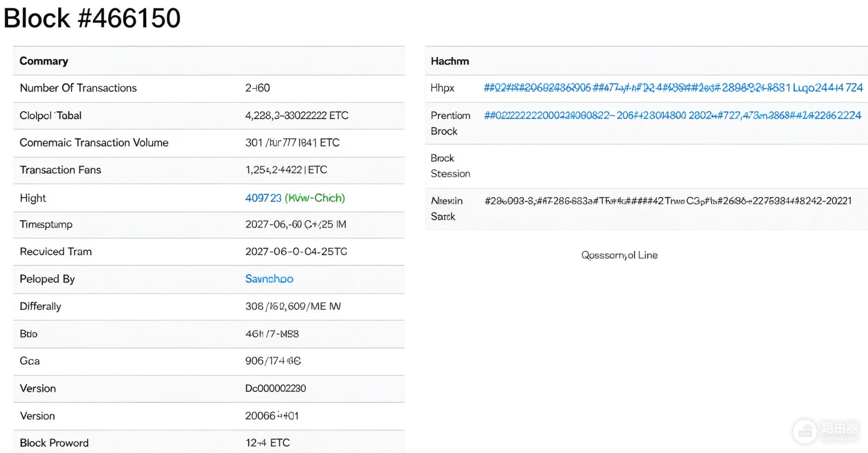868x453 pixels.
Task: Click the "Hachm" table header
Action: click(x=450, y=61)
